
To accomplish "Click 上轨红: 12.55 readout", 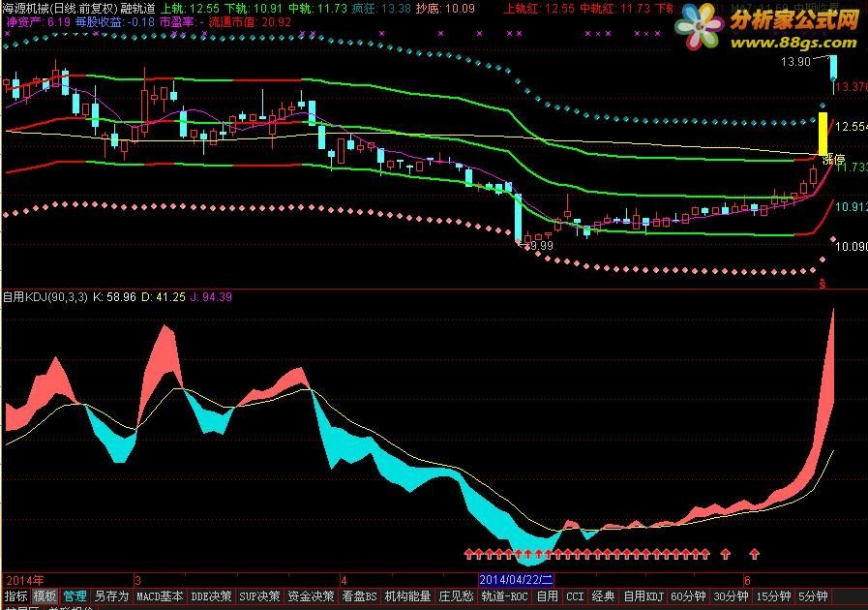I will (x=539, y=9).
